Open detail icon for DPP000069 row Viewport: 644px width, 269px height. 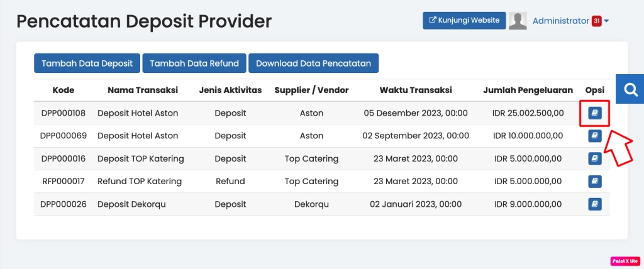[594, 136]
